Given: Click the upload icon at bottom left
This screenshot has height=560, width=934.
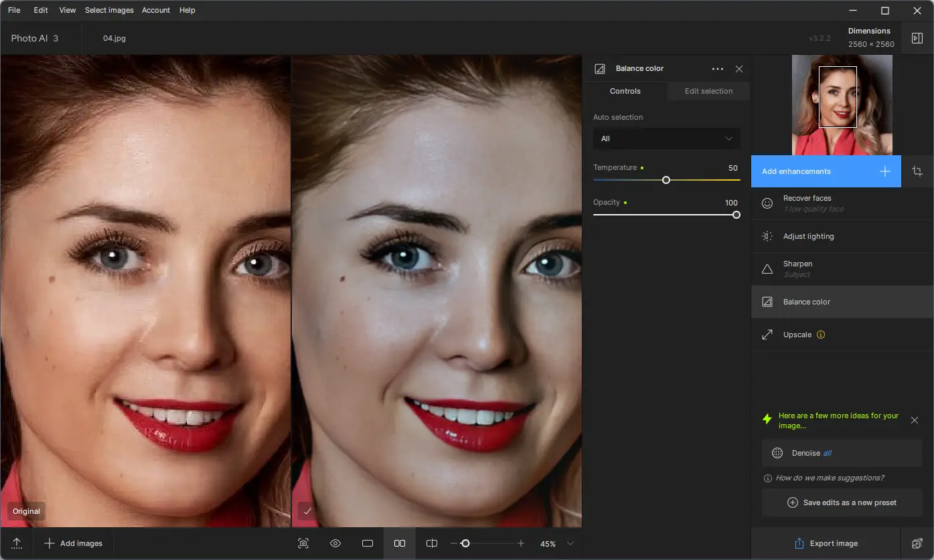Looking at the screenshot, I should point(17,543).
